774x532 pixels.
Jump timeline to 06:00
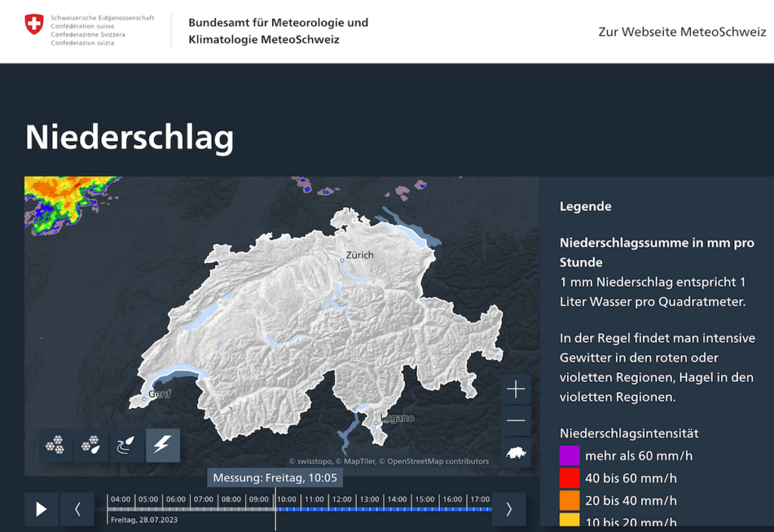coord(175,500)
